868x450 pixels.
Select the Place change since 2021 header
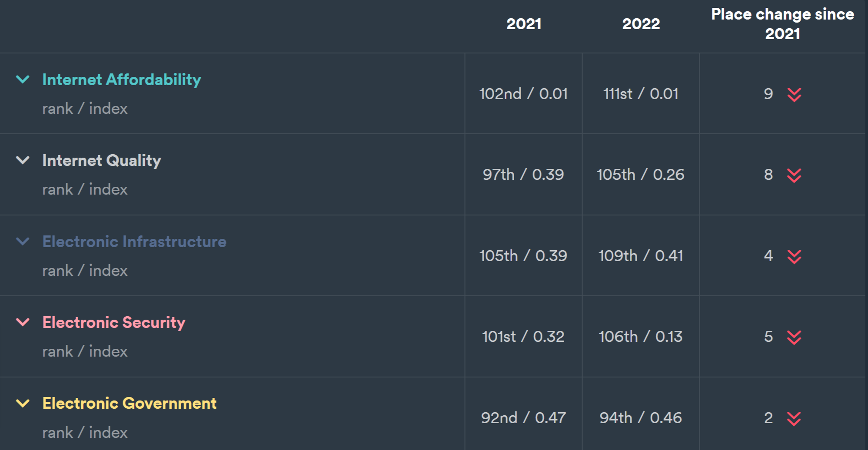782,24
